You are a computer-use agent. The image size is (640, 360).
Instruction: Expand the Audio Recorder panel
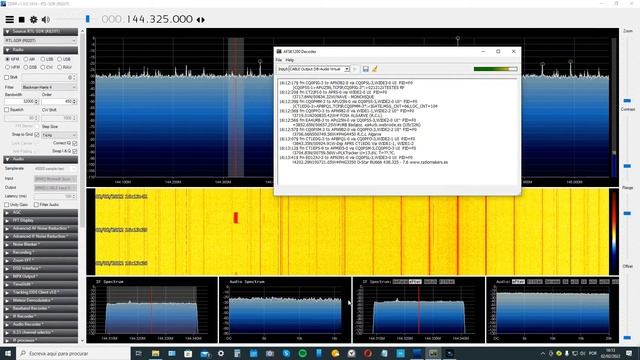pyautogui.click(x=40, y=324)
